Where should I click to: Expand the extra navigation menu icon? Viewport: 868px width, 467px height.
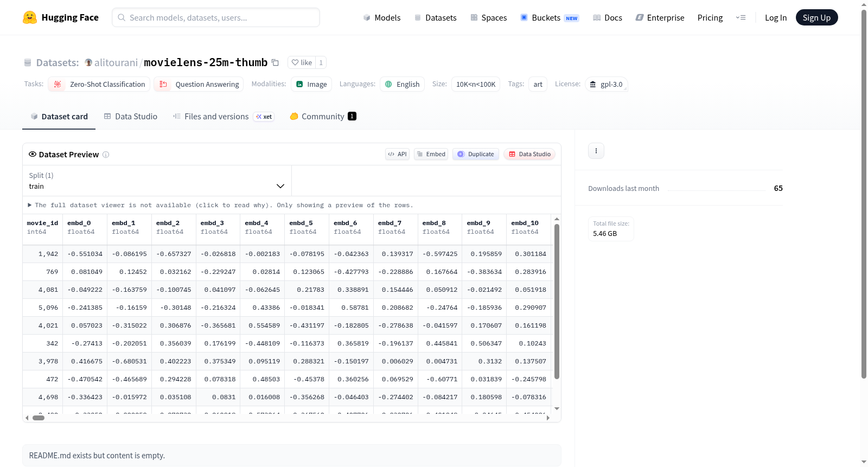741,17
